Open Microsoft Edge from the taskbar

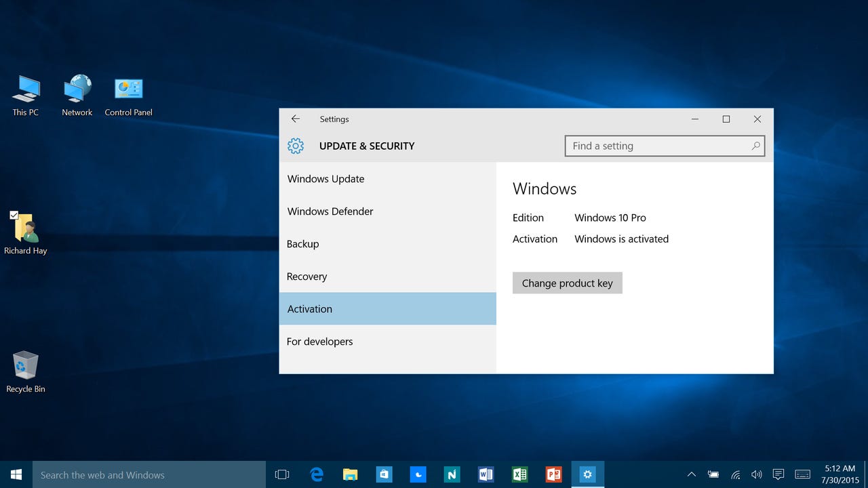point(316,474)
